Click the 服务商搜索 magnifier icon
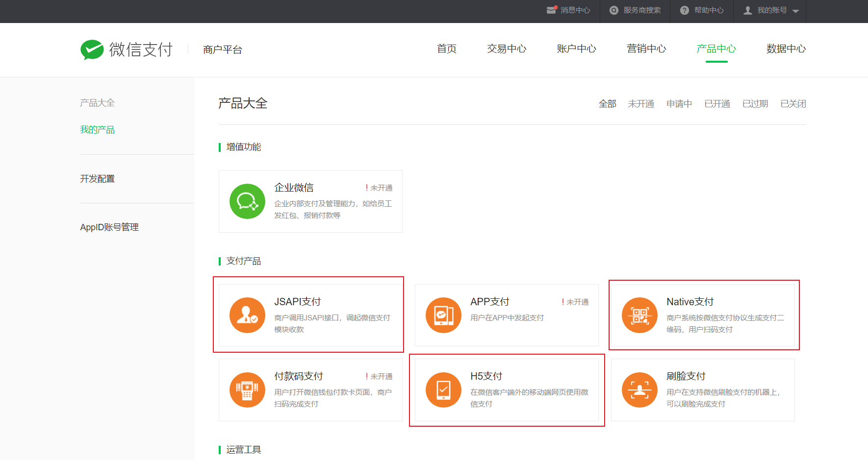Viewport: 868px width, 460px height. point(614,10)
